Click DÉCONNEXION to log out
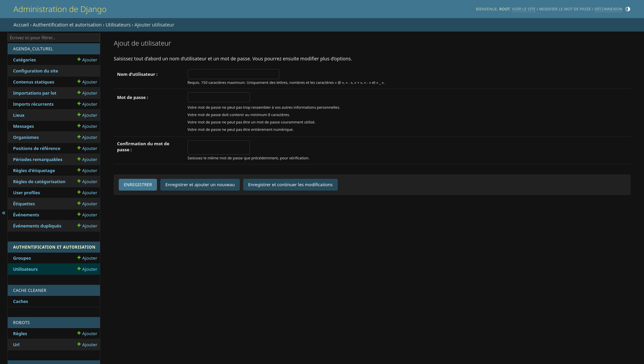The height and width of the screenshot is (364, 644). (x=608, y=9)
